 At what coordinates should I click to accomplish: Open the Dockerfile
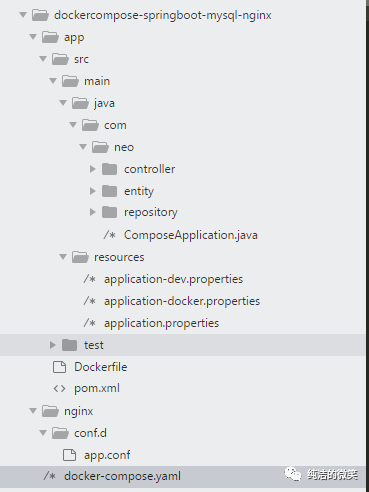click(x=101, y=367)
